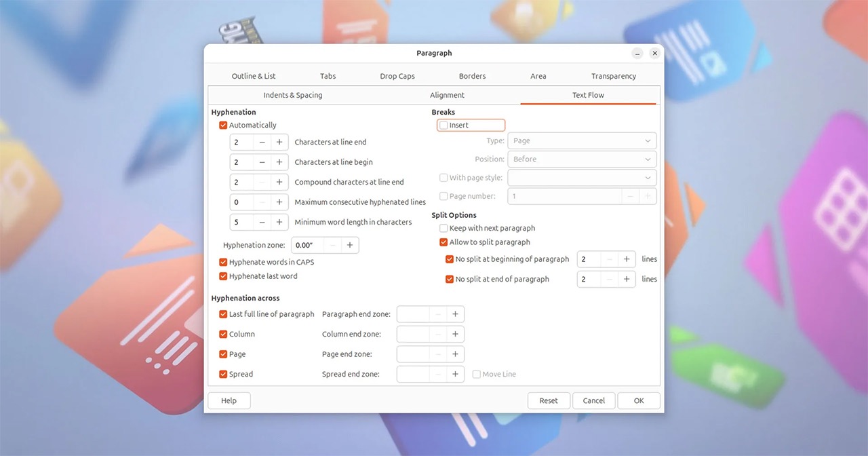Toggle No split at end of paragraph
Viewport: 868px width, 456px height.
tap(450, 279)
